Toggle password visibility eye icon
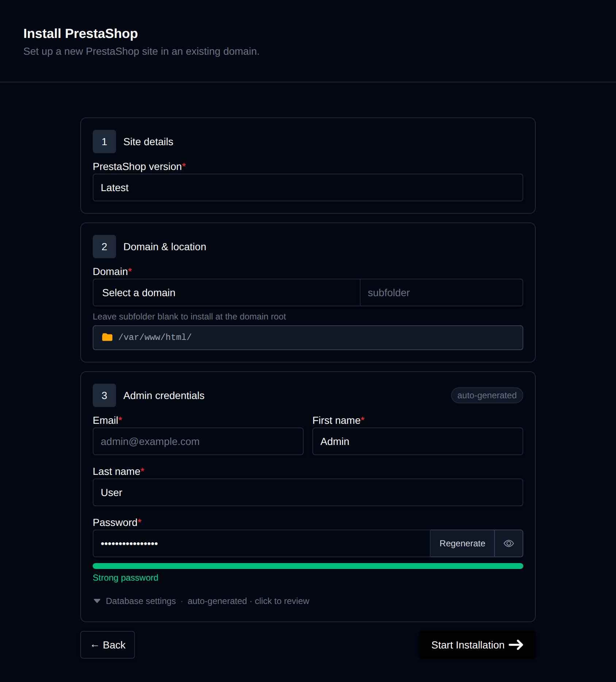 (508, 543)
